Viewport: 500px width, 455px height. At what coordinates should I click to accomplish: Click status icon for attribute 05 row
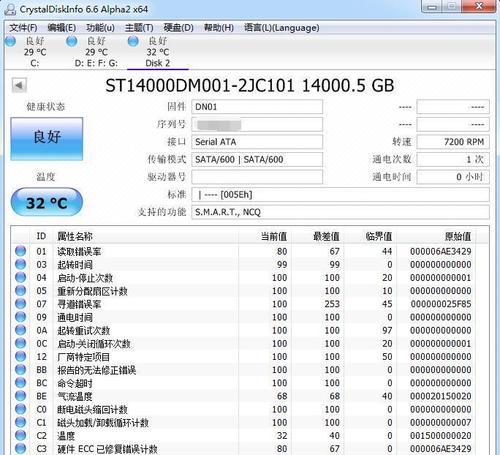pos(21,291)
